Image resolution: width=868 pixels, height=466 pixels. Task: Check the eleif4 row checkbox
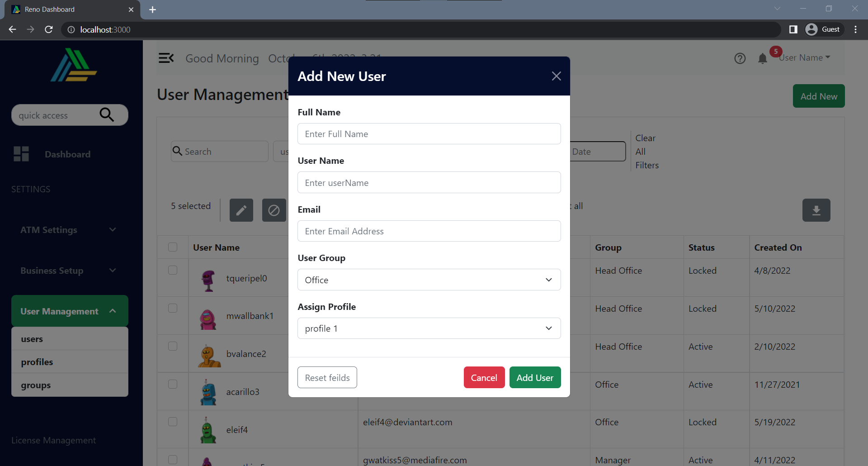click(x=173, y=422)
